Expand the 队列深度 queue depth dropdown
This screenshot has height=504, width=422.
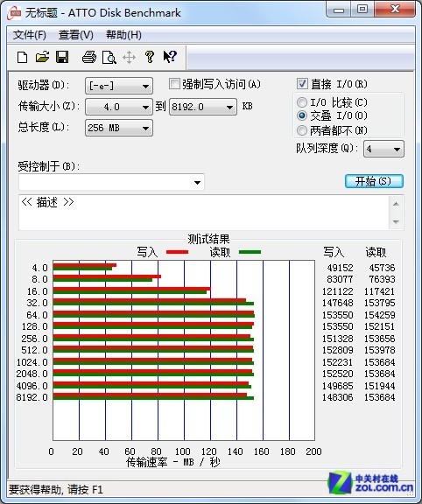[x=383, y=149]
